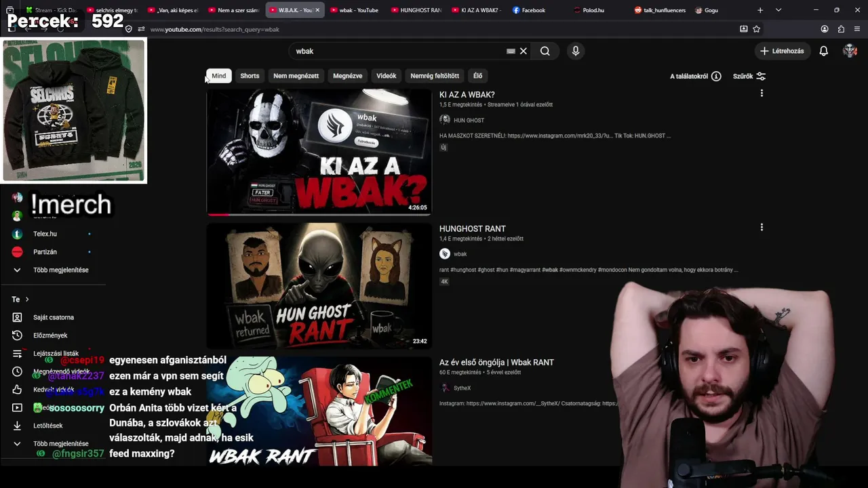This screenshot has height=488, width=868.
Task: Open the browser tab list dropdown
Action: tap(778, 10)
